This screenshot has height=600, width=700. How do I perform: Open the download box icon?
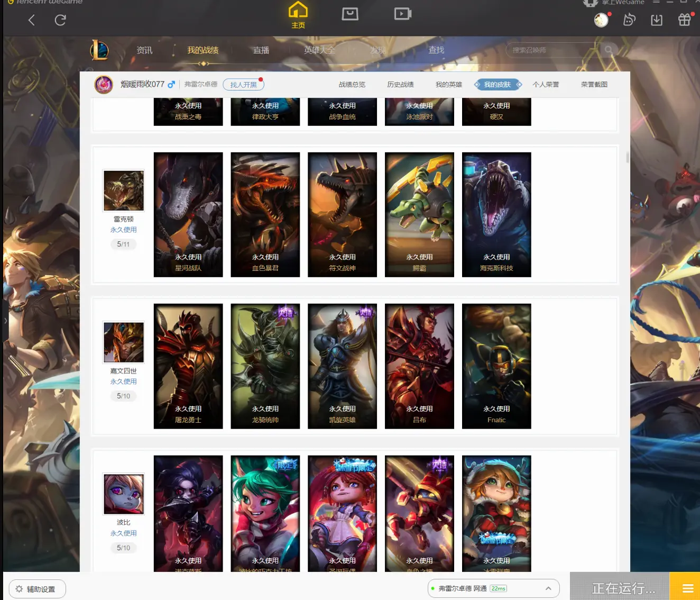point(657,20)
